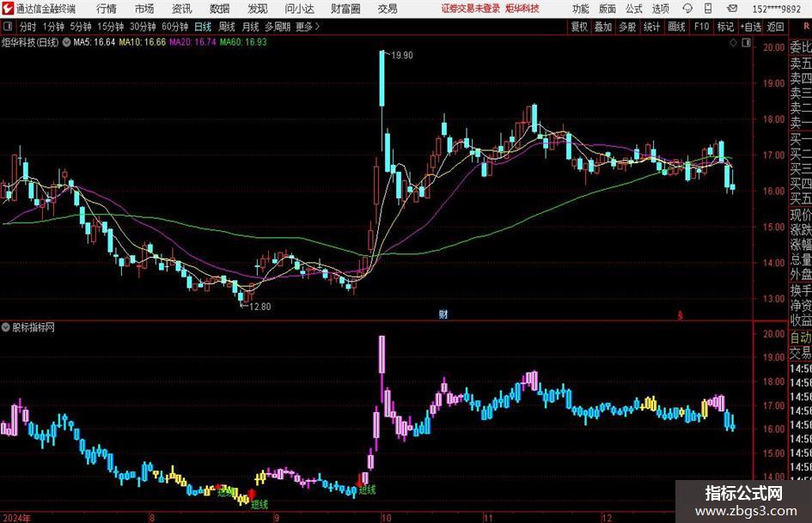Toggle the side panel icon near price axis

pyautogui.click(x=746, y=42)
